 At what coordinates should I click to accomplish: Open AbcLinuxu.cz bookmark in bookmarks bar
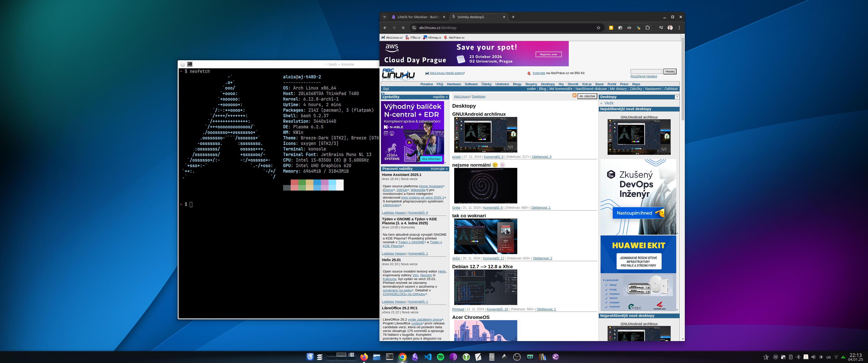click(x=392, y=38)
